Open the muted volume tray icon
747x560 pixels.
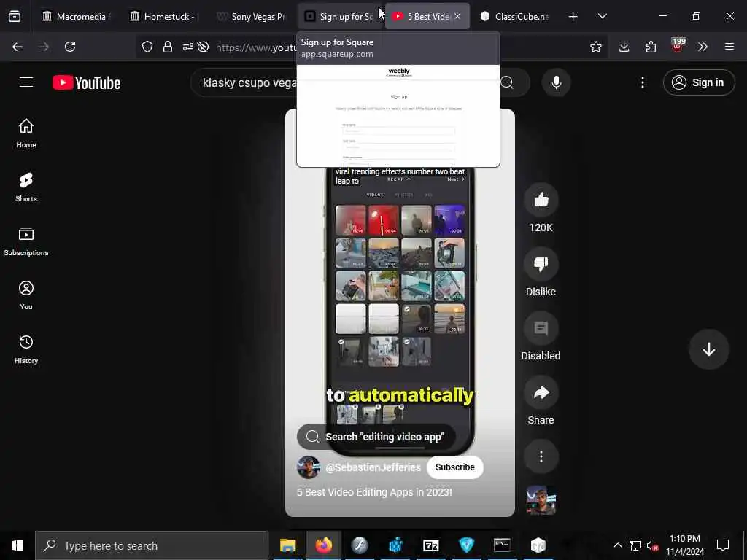pyautogui.click(x=652, y=545)
